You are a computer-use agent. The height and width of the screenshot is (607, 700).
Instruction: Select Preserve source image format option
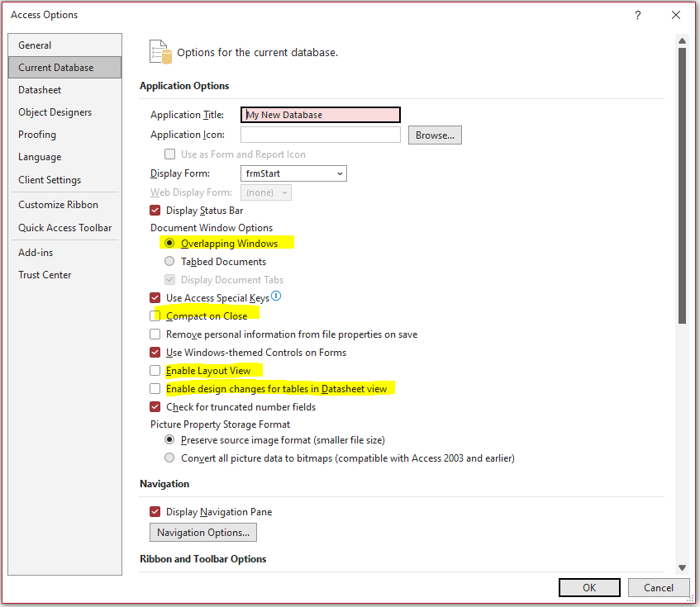tap(169, 440)
